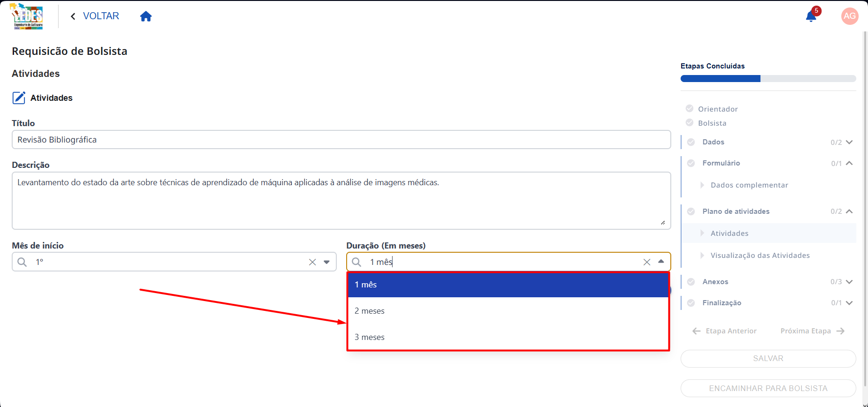Go to home via house icon

pos(146,16)
